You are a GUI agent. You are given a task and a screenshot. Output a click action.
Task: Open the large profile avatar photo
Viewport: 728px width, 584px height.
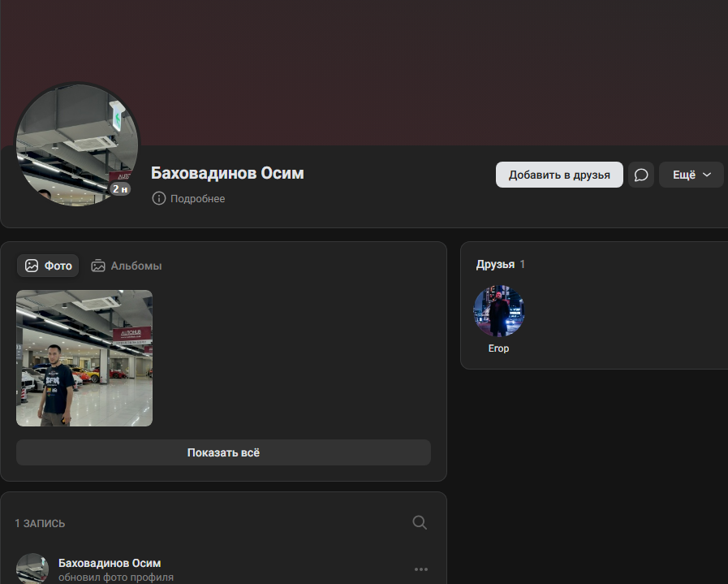coord(77,145)
